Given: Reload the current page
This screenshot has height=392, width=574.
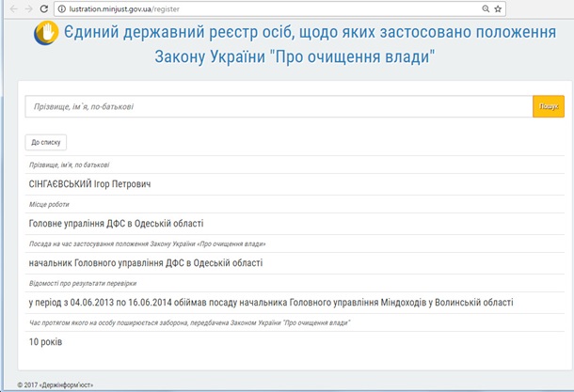Looking at the screenshot, I should [41, 8].
